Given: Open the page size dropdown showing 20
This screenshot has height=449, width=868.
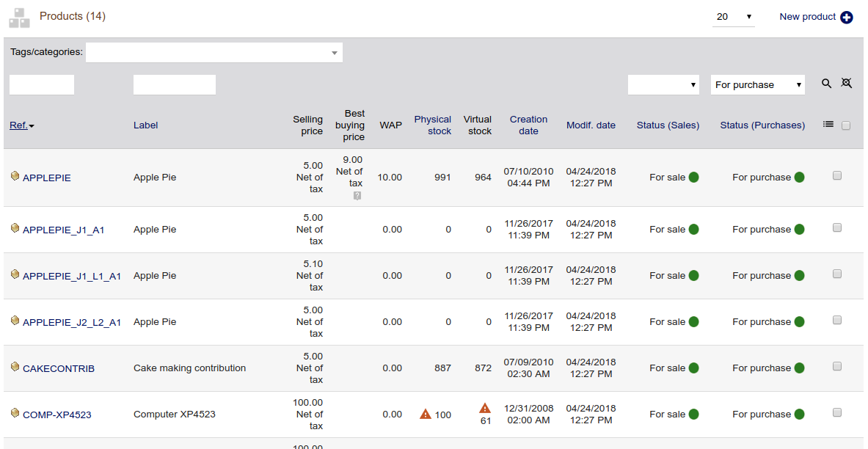Looking at the screenshot, I should coord(733,17).
